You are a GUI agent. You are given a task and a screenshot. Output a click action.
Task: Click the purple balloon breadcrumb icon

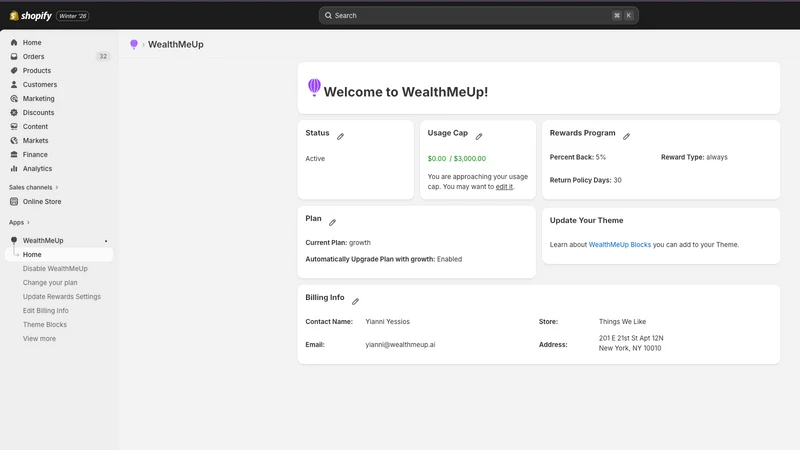pos(134,44)
